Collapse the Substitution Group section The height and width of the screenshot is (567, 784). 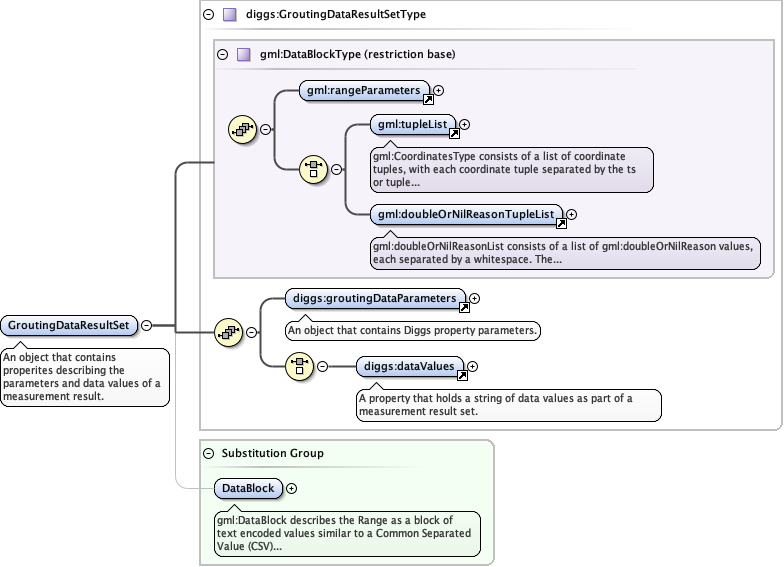point(208,453)
